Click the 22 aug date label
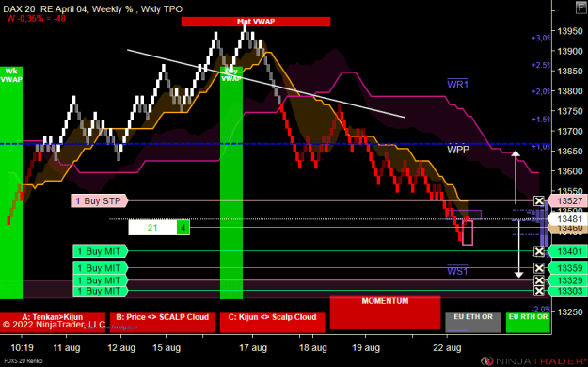Screen dimensions: 588x367 click(x=447, y=348)
